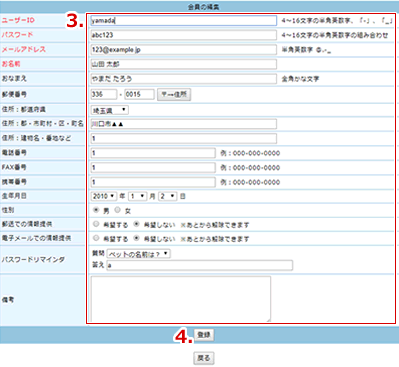Select the 女 gender radio button
The image size is (399, 367).
click(117, 210)
